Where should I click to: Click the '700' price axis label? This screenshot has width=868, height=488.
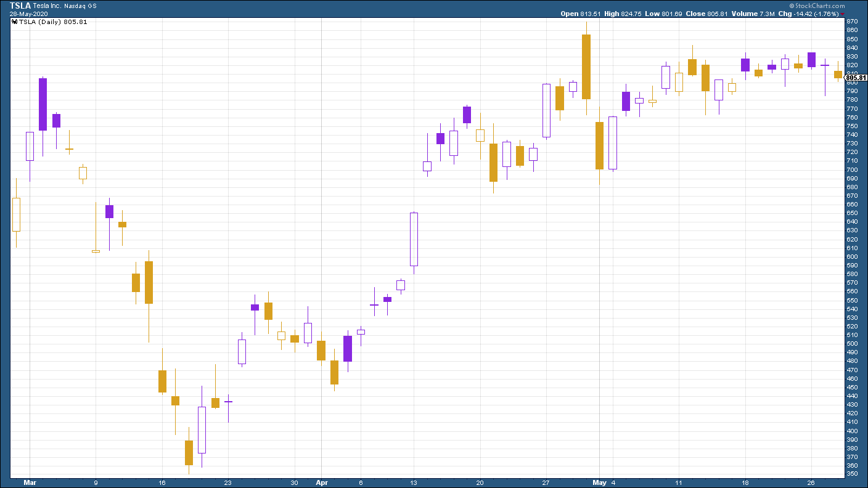[x=852, y=169]
